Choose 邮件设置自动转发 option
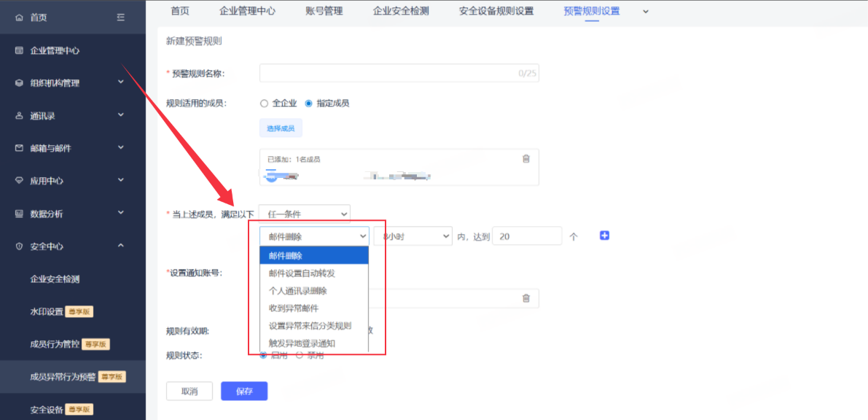The width and height of the screenshot is (868, 420). pos(314,273)
